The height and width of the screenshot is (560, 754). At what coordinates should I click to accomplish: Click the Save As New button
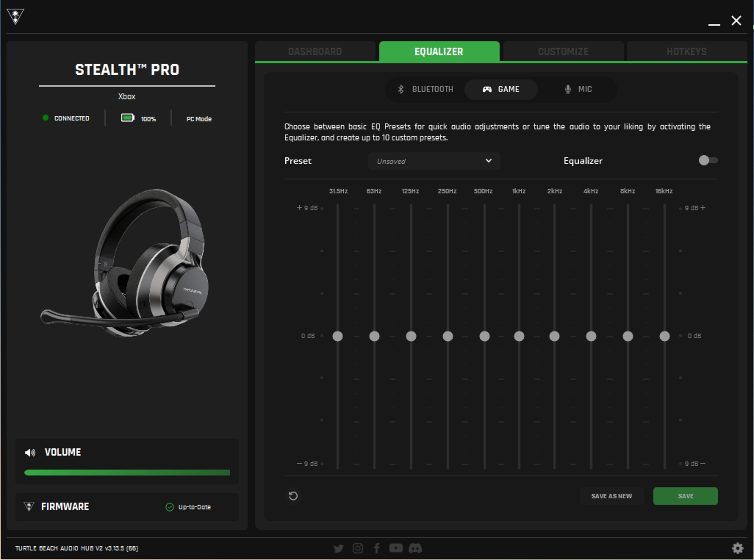[x=612, y=496]
